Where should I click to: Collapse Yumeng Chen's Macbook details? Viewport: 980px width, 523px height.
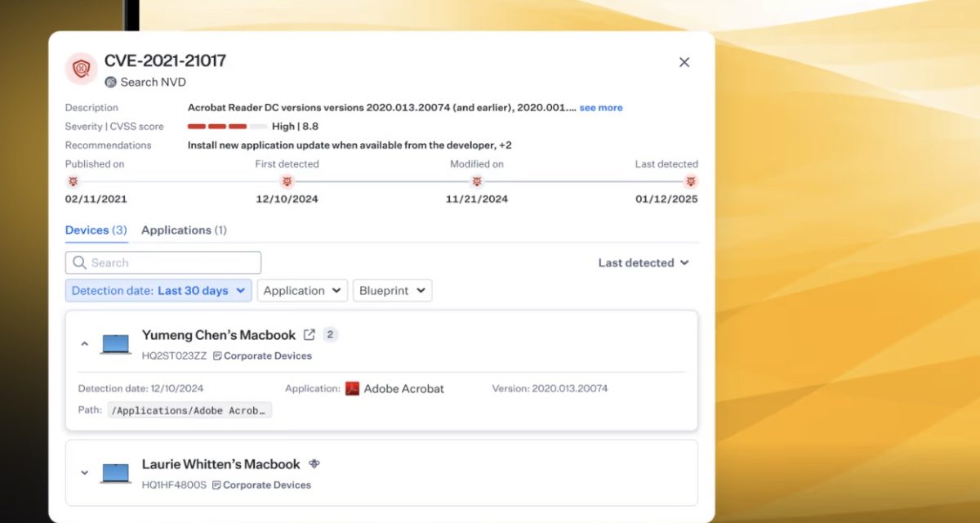pos(84,344)
